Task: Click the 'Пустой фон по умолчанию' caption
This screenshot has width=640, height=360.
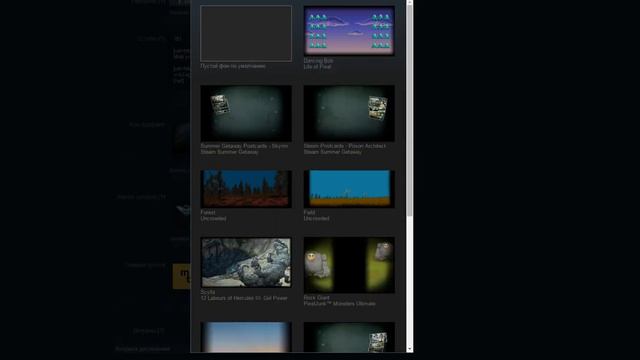Action: (233, 66)
